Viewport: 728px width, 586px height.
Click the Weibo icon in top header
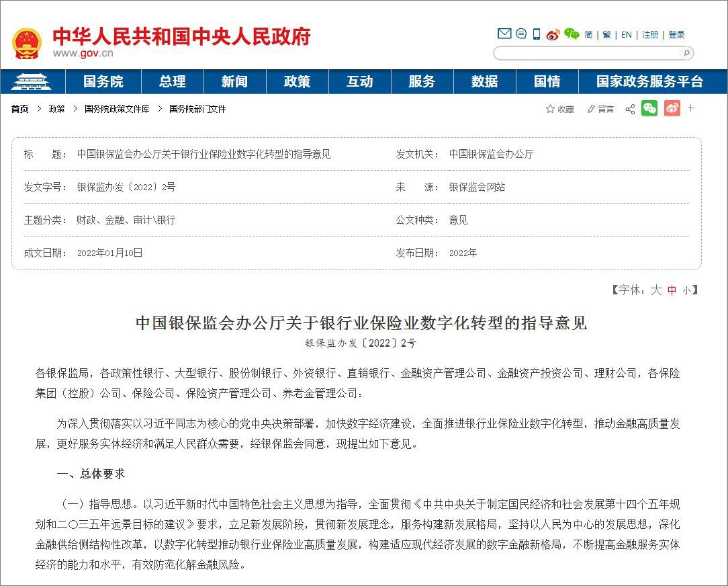553,34
